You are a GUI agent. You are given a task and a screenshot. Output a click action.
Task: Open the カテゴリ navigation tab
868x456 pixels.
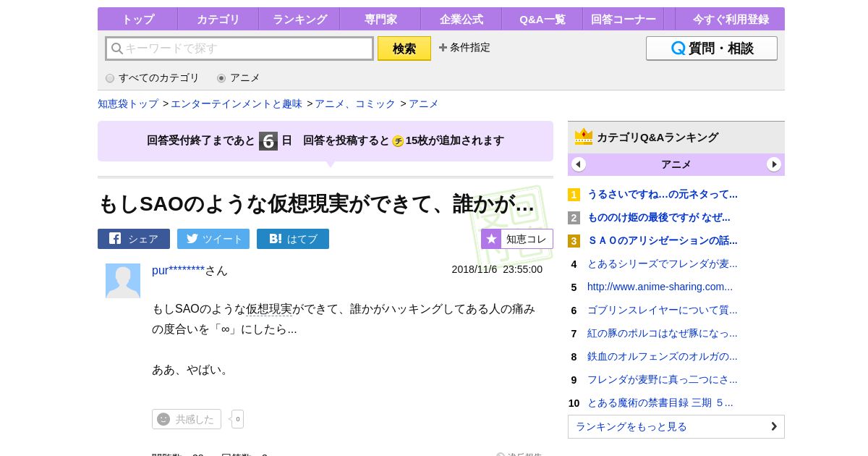(x=218, y=19)
